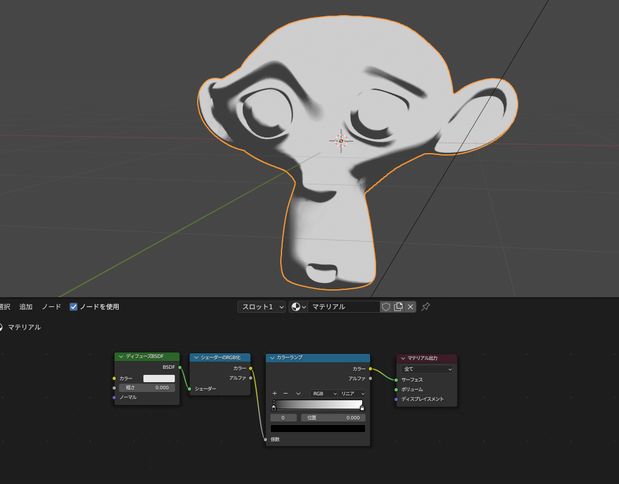The height and width of the screenshot is (484, 619).
Task: Open the スロット1 slot dropdown
Action: point(261,307)
